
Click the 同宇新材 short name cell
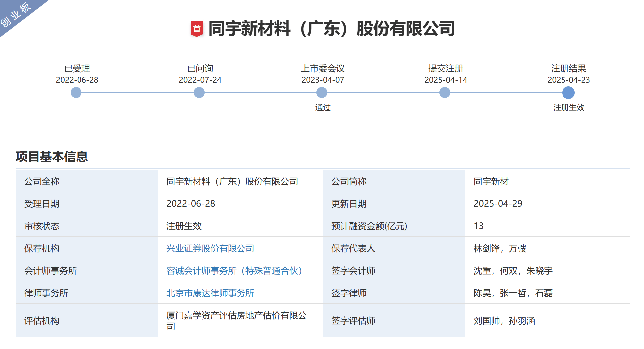pos(491,181)
